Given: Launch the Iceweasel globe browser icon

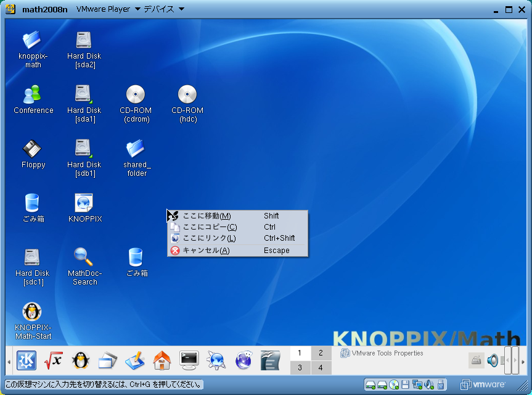Looking at the screenshot, I should [x=243, y=360].
